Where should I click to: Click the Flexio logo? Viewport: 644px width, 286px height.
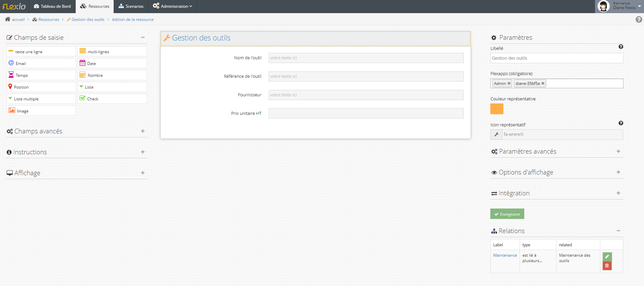[x=14, y=6]
